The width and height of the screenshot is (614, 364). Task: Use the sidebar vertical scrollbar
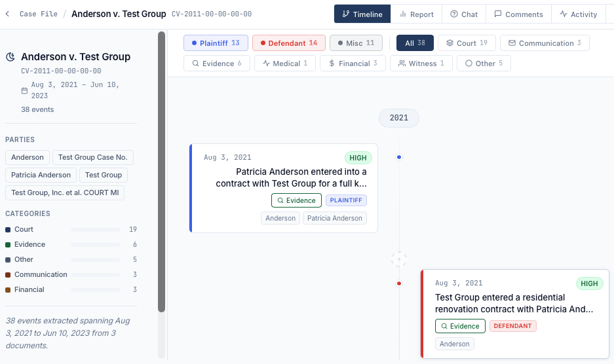(x=161, y=172)
